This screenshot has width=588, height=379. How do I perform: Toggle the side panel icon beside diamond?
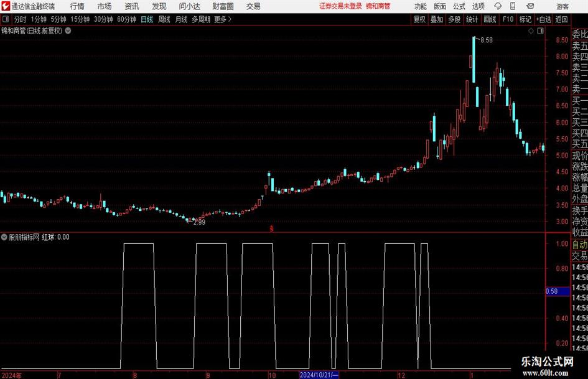click(x=540, y=31)
